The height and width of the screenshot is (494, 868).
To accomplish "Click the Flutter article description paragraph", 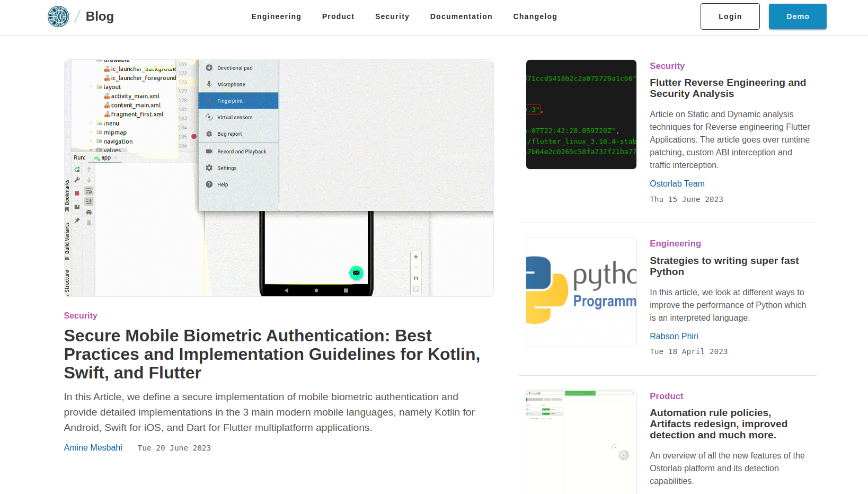I will pyautogui.click(x=730, y=139).
